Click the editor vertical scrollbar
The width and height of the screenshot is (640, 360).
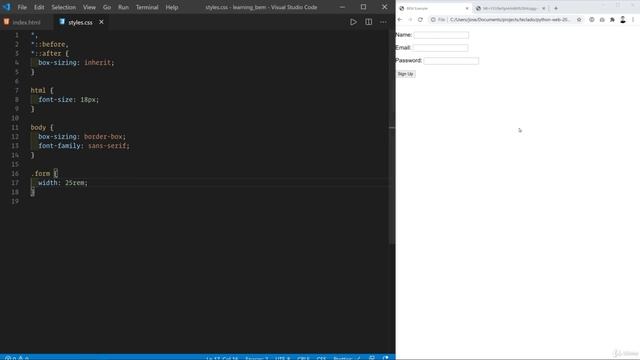tap(392, 137)
